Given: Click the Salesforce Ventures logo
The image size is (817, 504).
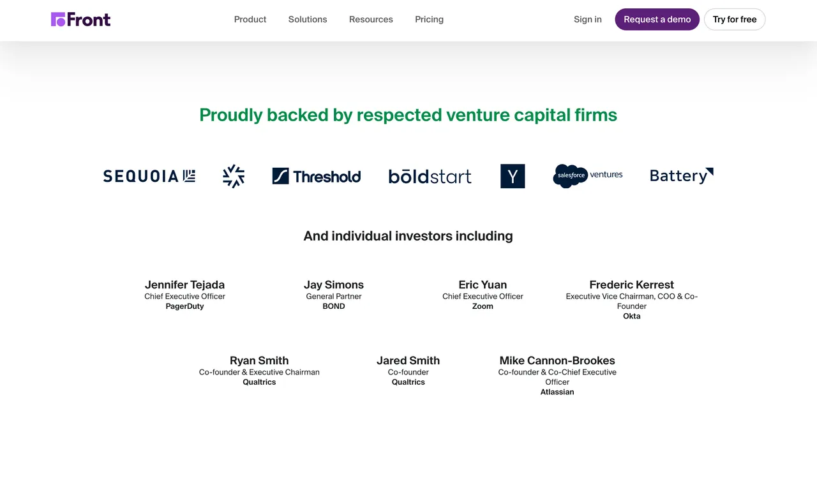Looking at the screenshot, I should pyautogui.click(x=588, y=175).
